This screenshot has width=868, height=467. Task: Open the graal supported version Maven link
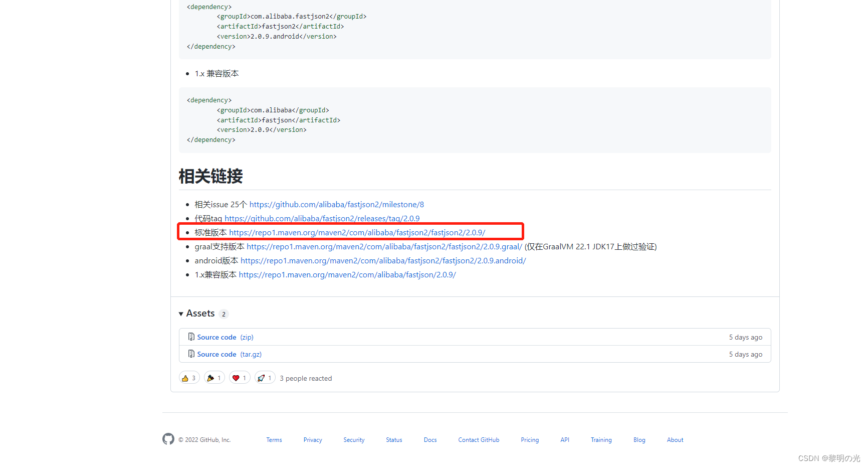384,246
